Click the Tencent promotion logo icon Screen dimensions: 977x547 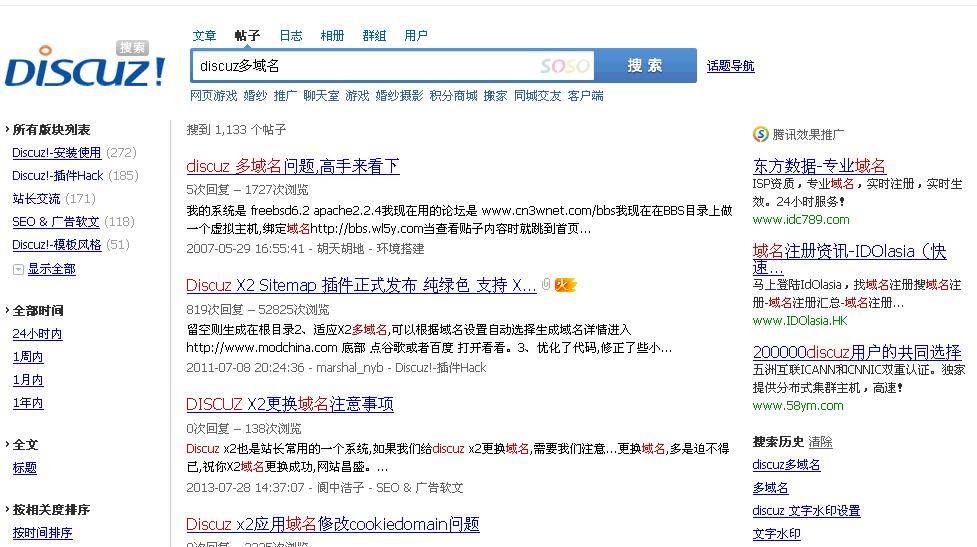[x=760, y=134]
